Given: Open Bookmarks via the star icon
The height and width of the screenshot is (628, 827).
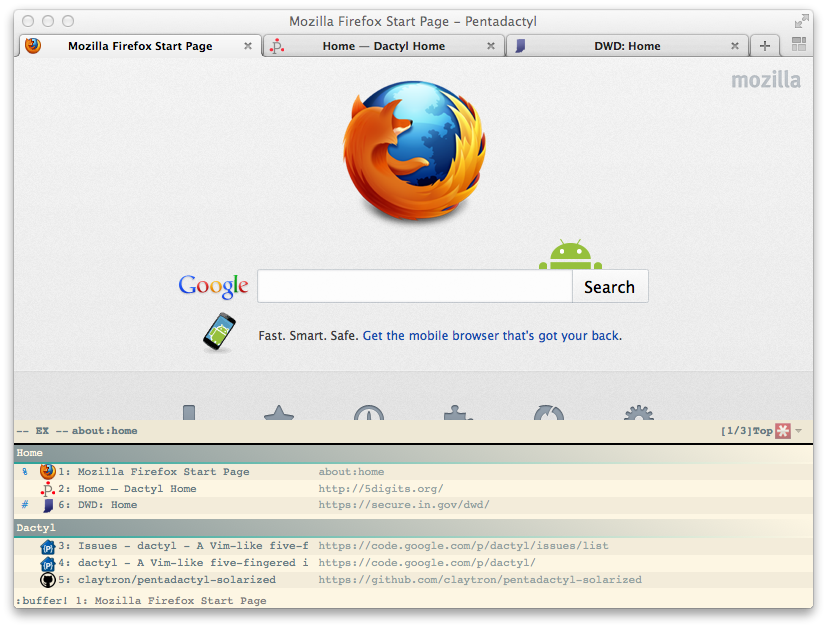Looking at the screenshot, I should (x=278, y=412).
